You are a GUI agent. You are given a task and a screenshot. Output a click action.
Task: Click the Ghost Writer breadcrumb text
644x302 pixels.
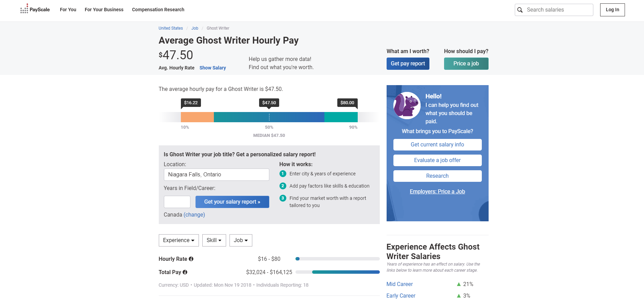(x=218, y=28)
